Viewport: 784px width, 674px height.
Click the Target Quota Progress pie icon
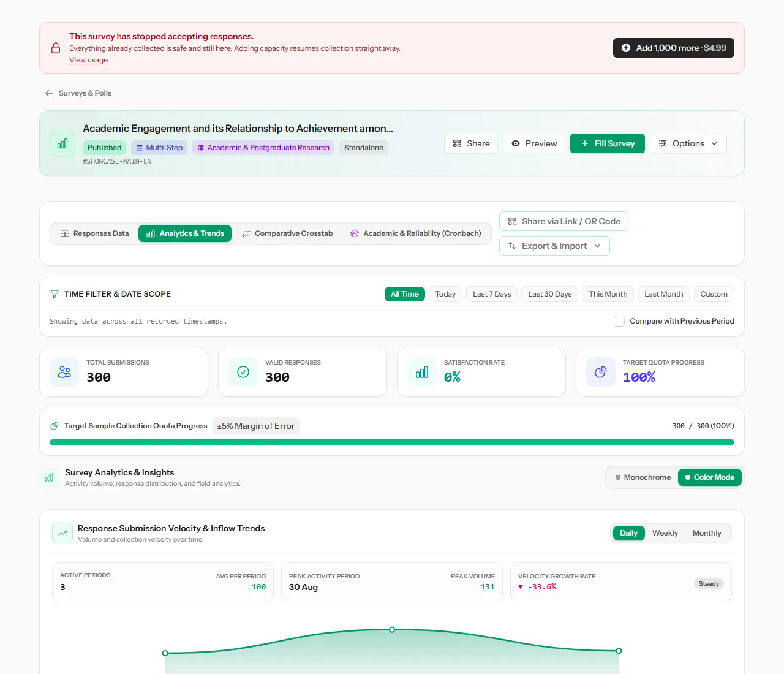tap(601, 372)
